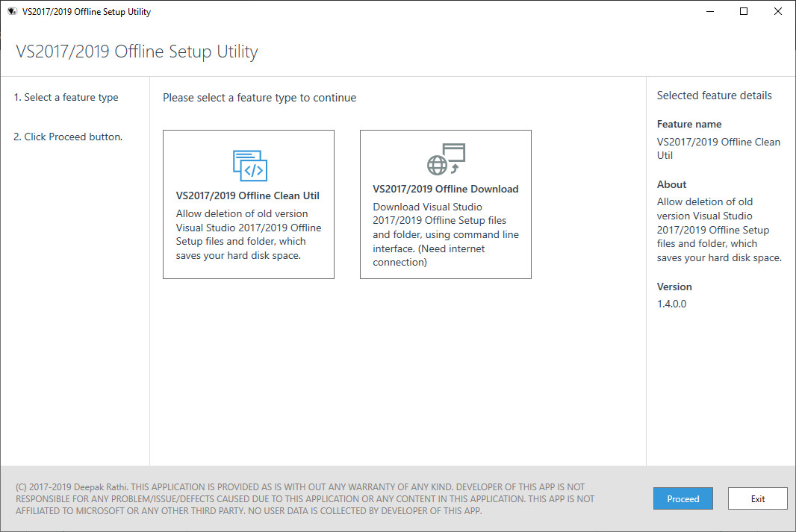Click 'Please select a feature type to continue'

(x=259, y=98)
